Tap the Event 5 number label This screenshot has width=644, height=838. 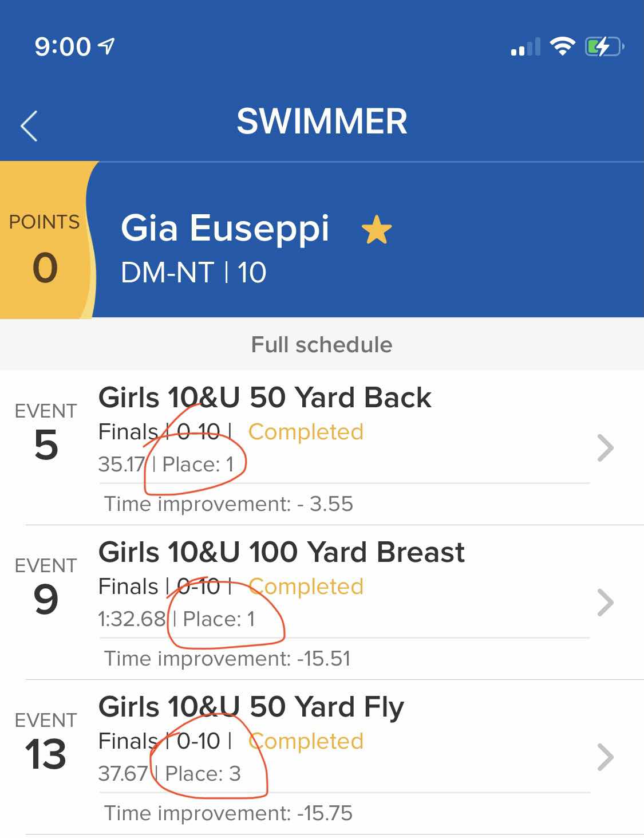click(x=46, y=445)
